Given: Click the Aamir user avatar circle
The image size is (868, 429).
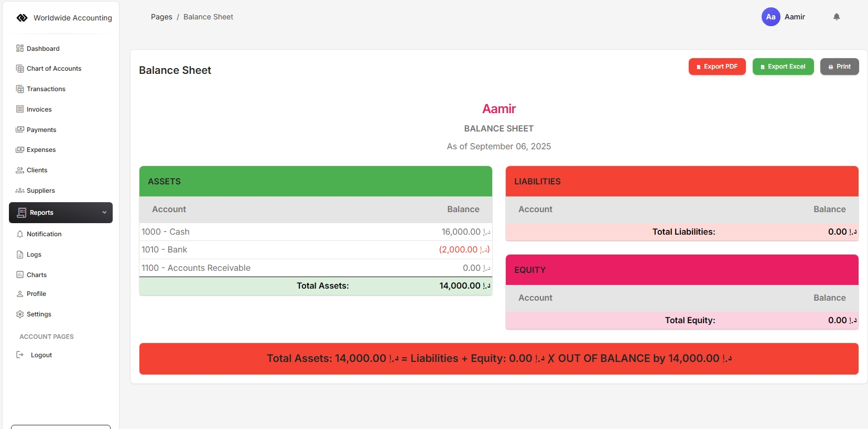Looking at the screenshot, I should click(x=771, y=17).
